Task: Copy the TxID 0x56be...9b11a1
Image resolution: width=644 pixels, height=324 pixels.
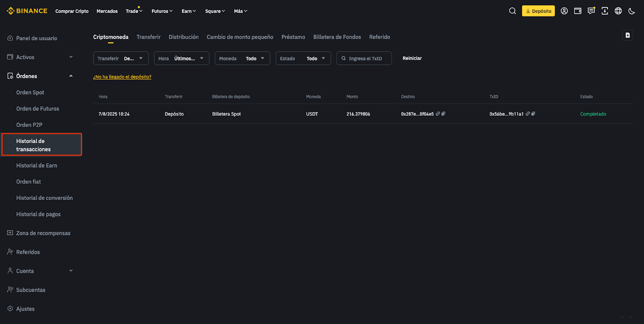Action: click(x=533, y=114)
